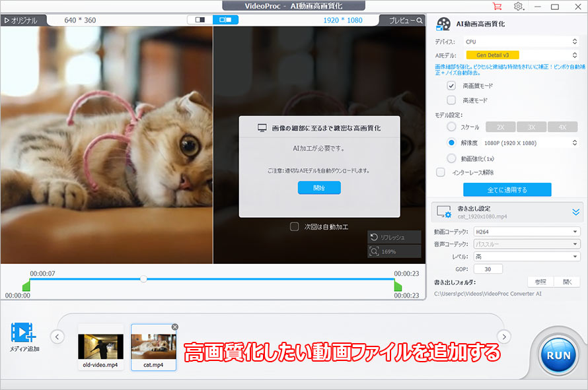Click the プレビュー preview magnifier tab

coord(406,20)
